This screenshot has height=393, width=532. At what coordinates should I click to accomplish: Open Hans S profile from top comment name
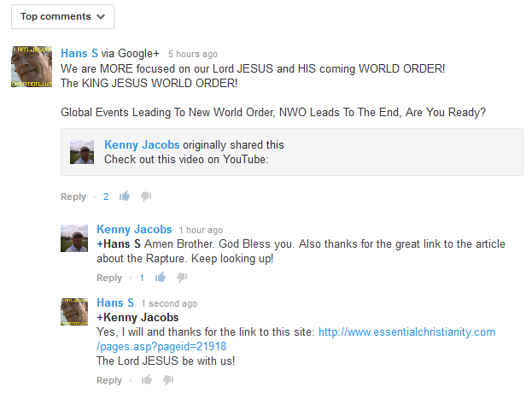79,53
